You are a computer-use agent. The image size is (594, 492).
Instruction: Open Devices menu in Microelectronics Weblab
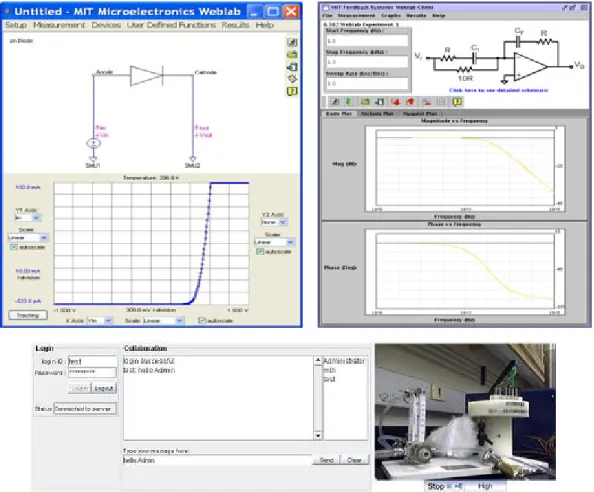tap(106, 25)
